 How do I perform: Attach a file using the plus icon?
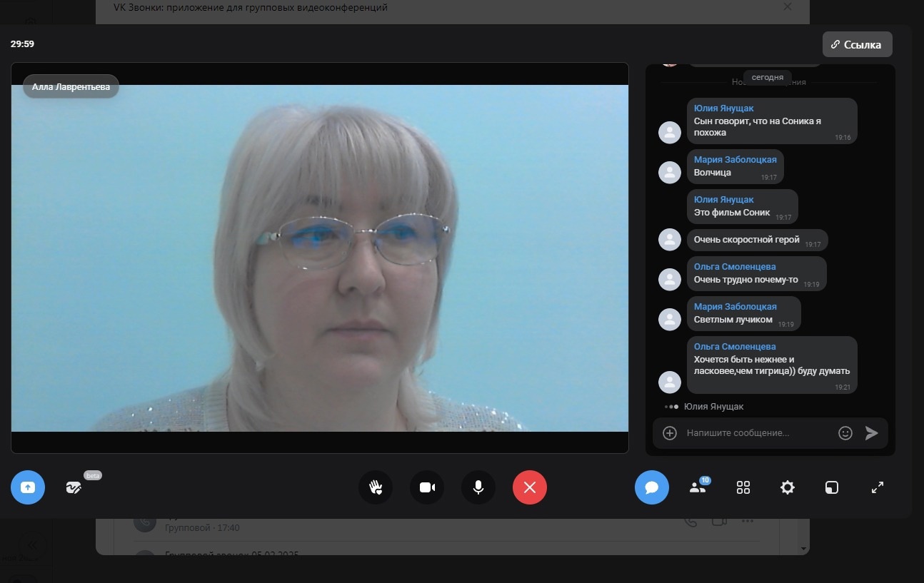click(x=670, y=433)
